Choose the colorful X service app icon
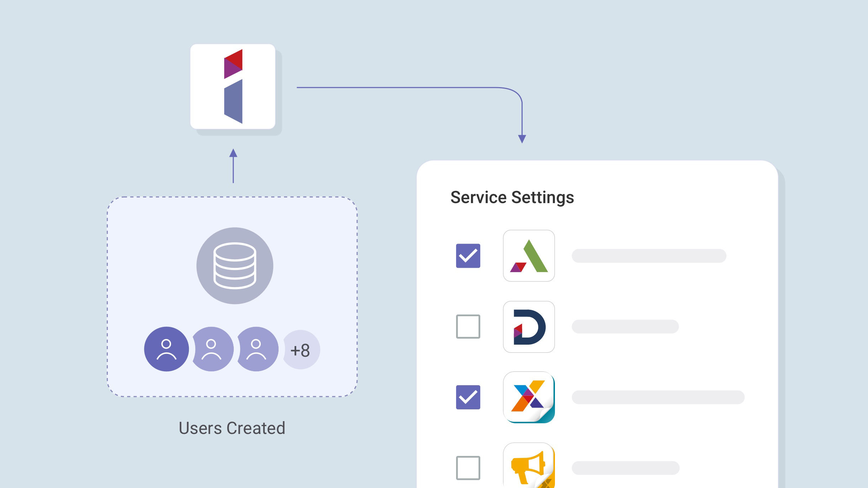This screenshot has height=488, width=868. [x=529, y=397]
